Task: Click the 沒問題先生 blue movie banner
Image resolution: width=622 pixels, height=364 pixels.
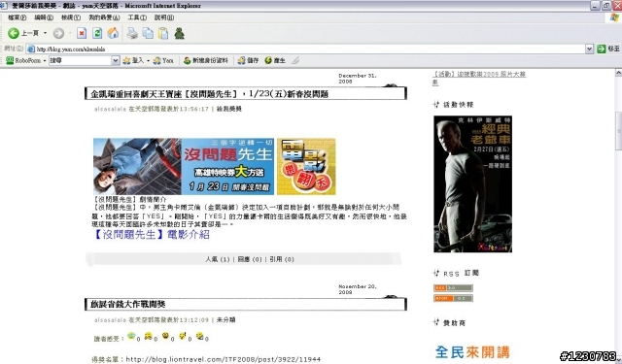Action: click(184, 166)
